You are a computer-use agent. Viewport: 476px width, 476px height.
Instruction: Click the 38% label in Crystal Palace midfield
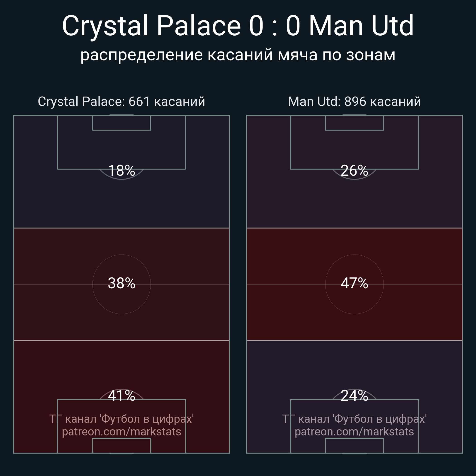point(121,283)
